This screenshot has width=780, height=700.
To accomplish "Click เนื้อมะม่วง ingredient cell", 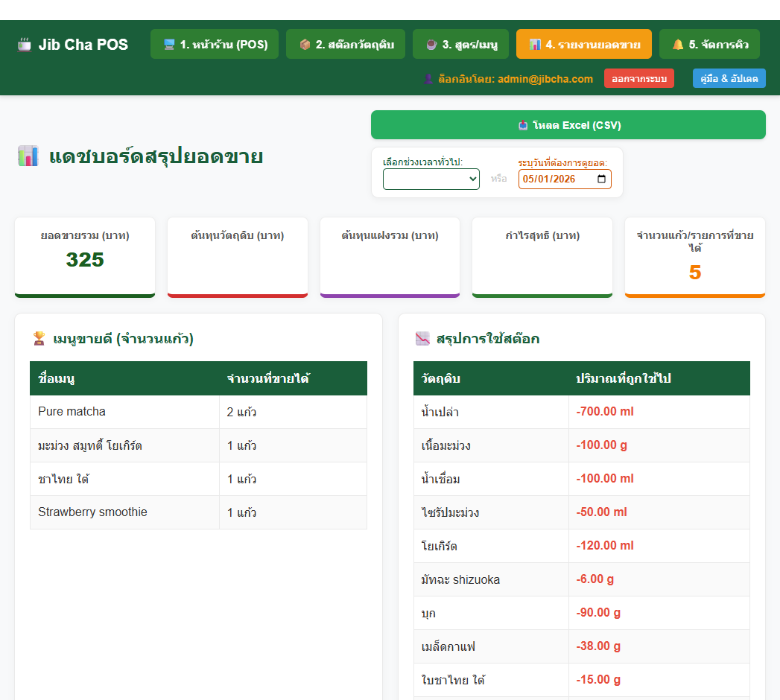I will pyautogui.click(x=491, y=445).
